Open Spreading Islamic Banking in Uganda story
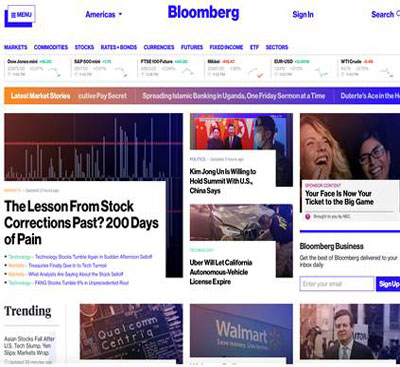The height and width of the screenshot is (367, 400). click(x=234, y=96)
